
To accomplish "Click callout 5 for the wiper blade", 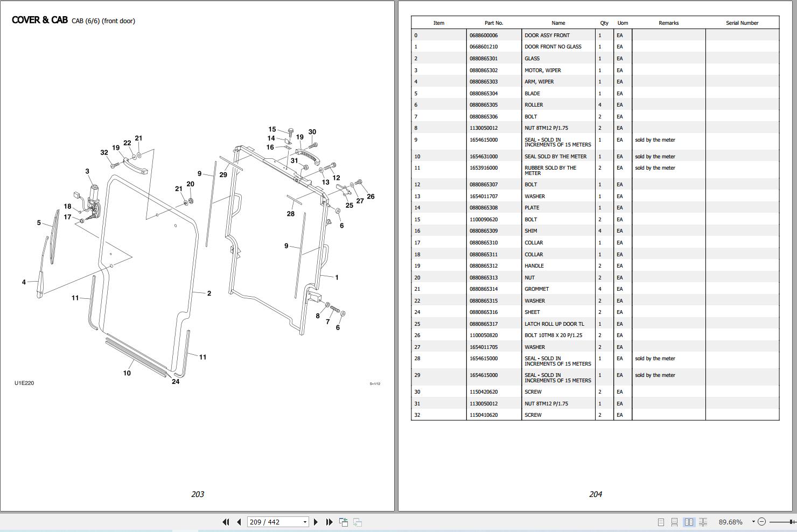I will click(39, 223).
